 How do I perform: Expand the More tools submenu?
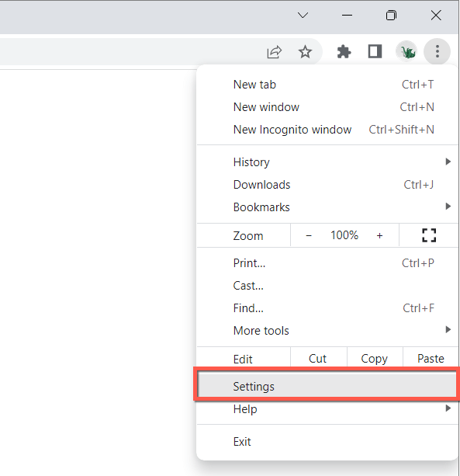tap(327, 330)
